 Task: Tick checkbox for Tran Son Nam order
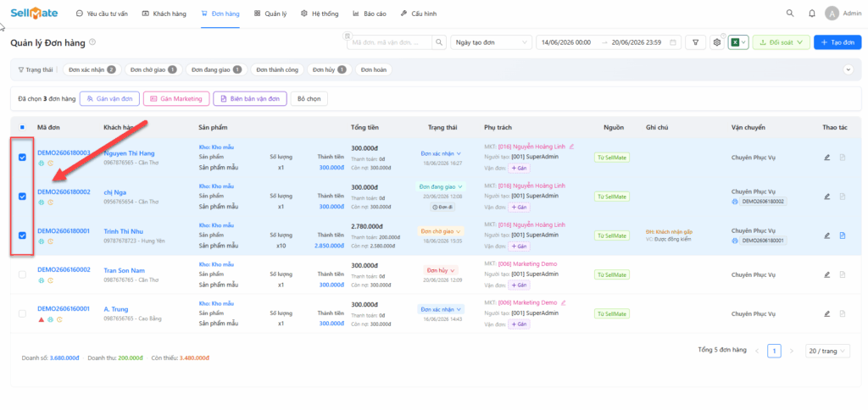(x=22, y=274)
